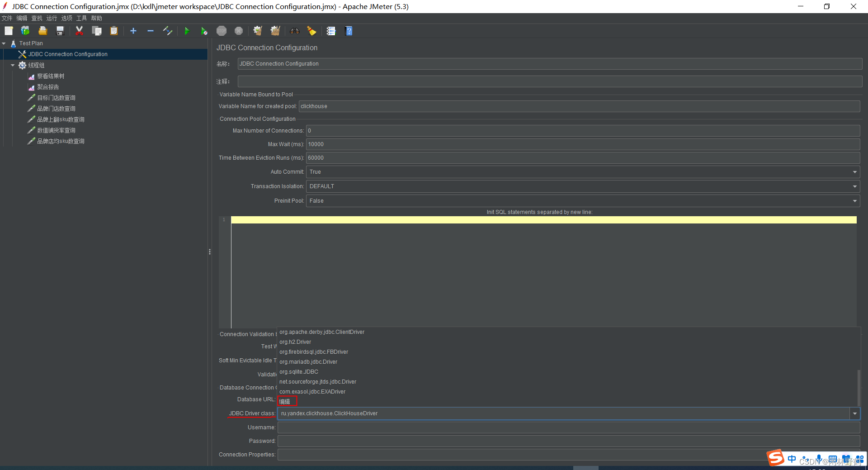Collapse the Test Plan tree node
Viewport: 868px width, 470px height.
click(4, 43)
